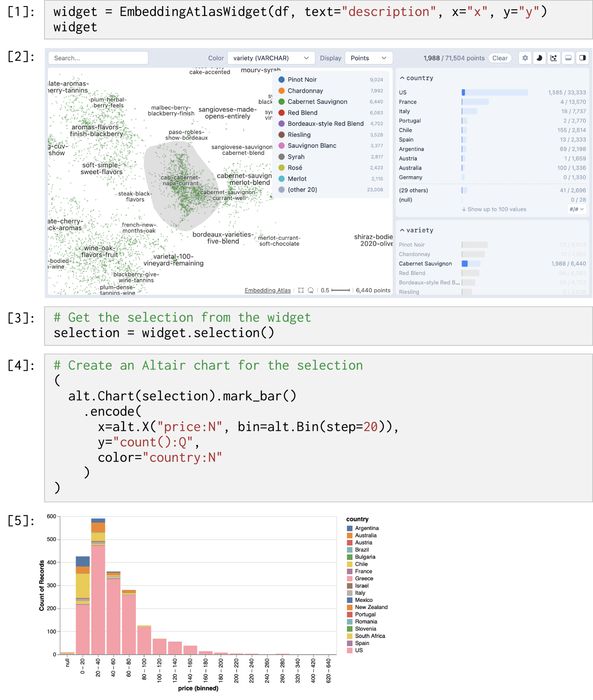Click the Pinot Noir legend color dot
This screenshot has width=593, height=700.
281,80
